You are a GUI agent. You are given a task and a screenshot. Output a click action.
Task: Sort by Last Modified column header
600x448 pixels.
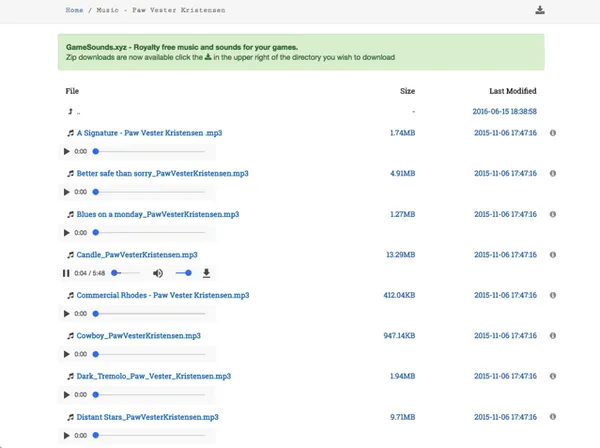[513, 91]
